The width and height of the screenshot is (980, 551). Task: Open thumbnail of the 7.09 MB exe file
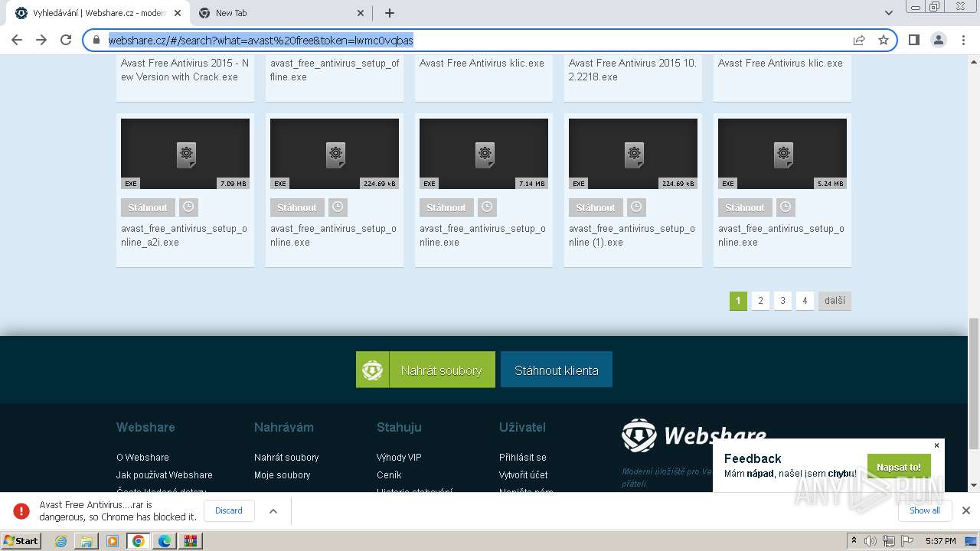click(185, 154)
